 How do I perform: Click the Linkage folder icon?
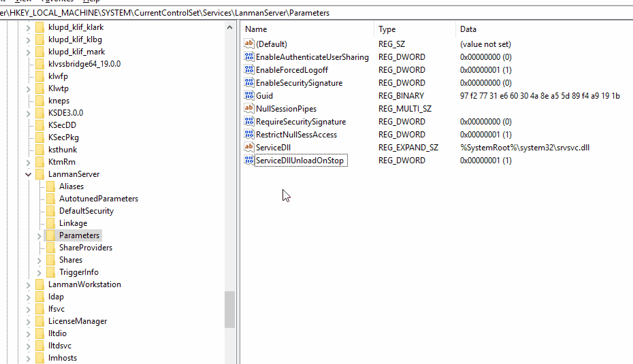tap(50, 223)
